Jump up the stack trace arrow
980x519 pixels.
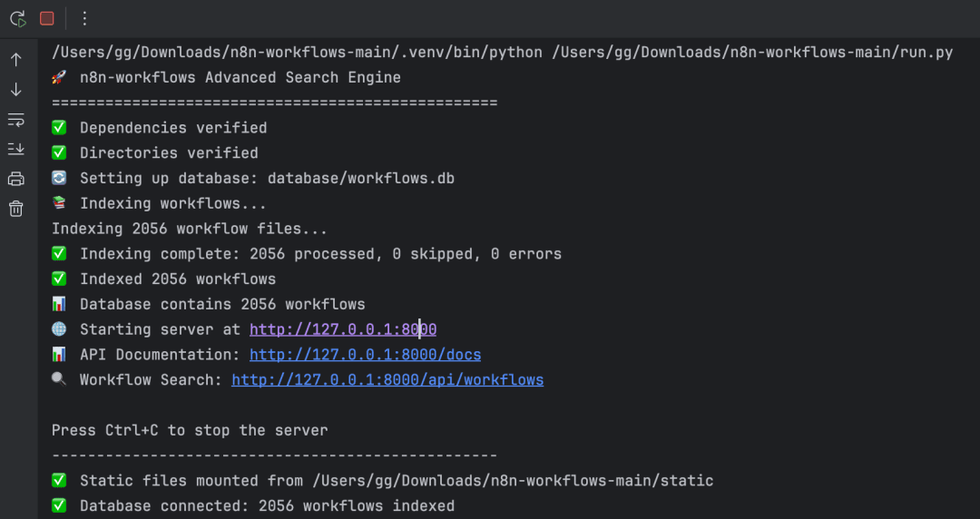coord(16,59)
